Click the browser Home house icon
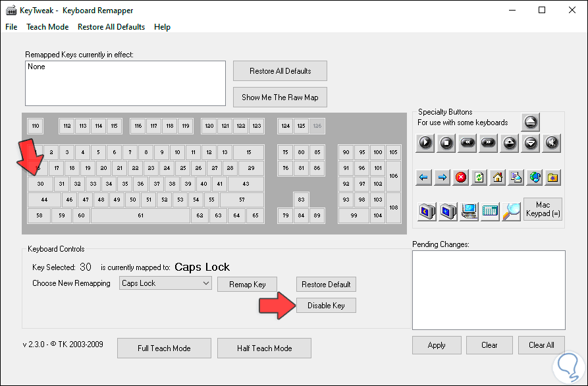Screen dimensions: 588x386 click(498, 177)
